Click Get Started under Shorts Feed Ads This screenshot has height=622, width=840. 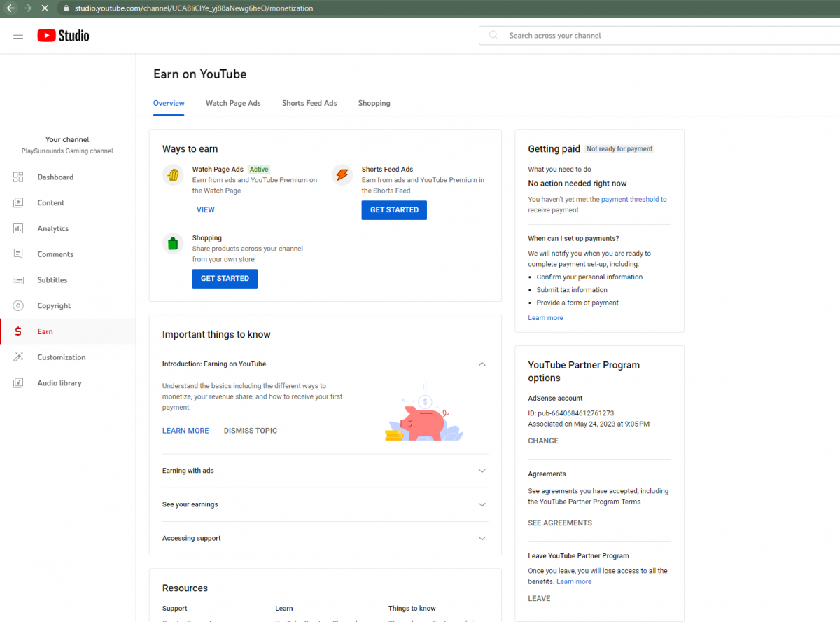(394, 210)
